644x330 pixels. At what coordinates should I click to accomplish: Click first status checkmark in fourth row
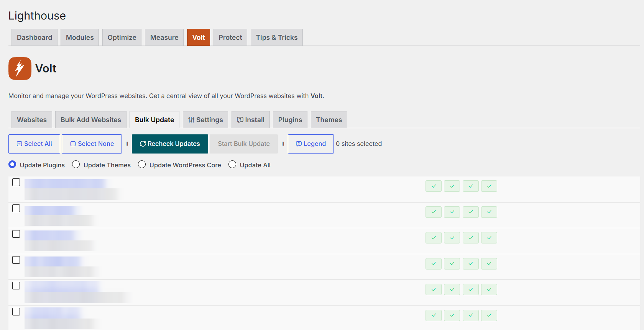(x=434, y=264)
